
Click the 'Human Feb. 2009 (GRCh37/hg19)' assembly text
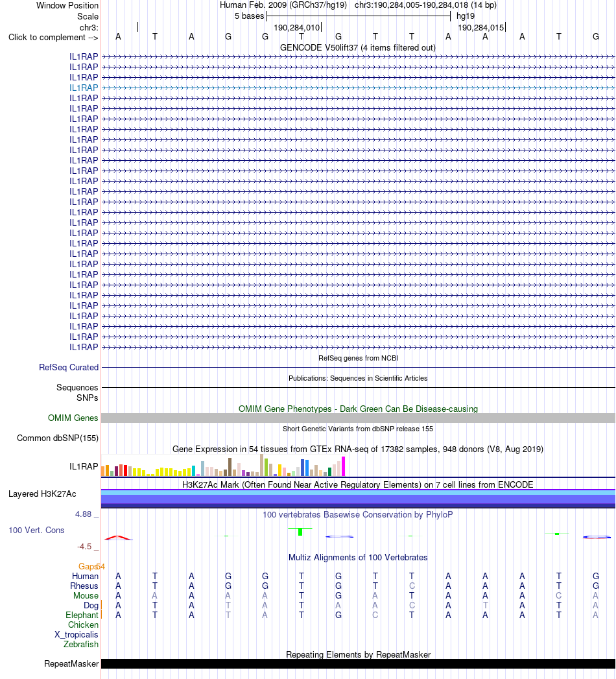(x=283, y=5)
